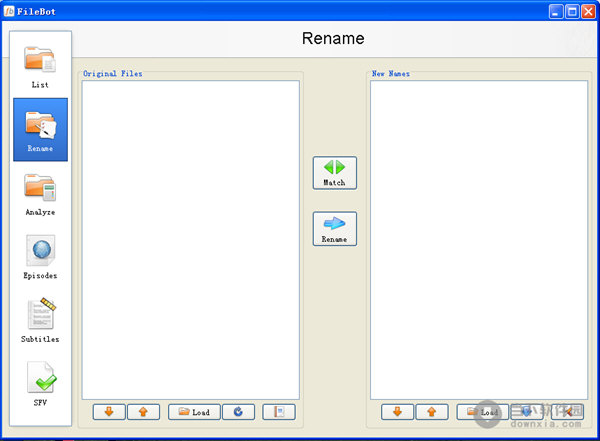This screenshot has height=441, width=600.
Task: Refresh the Original Files list
Action: [x=238, y=412]
